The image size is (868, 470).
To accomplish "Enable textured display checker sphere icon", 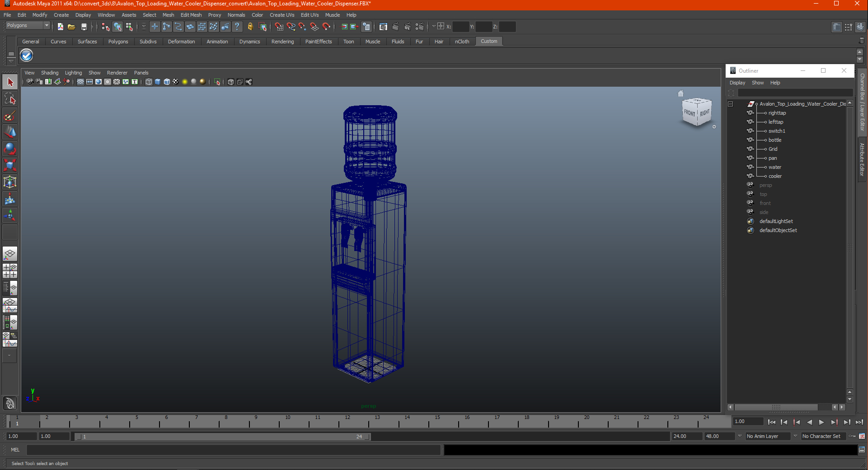I will click(x=176, y=82).
